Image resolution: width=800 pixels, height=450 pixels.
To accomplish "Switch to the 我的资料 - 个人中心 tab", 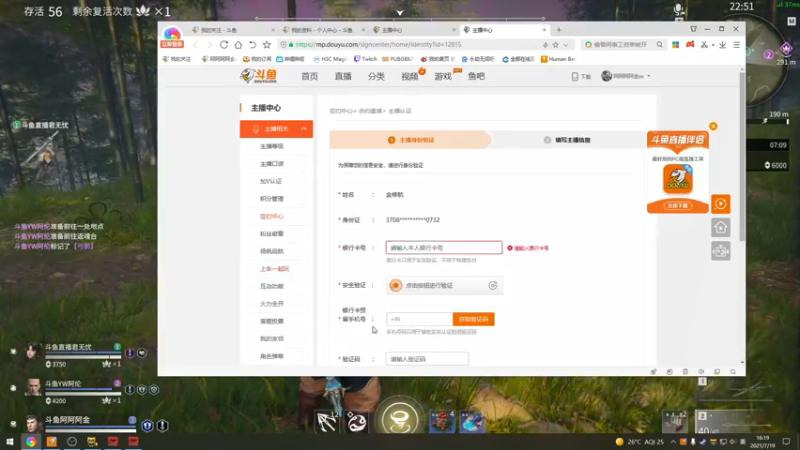I will [x=323, y=30].
